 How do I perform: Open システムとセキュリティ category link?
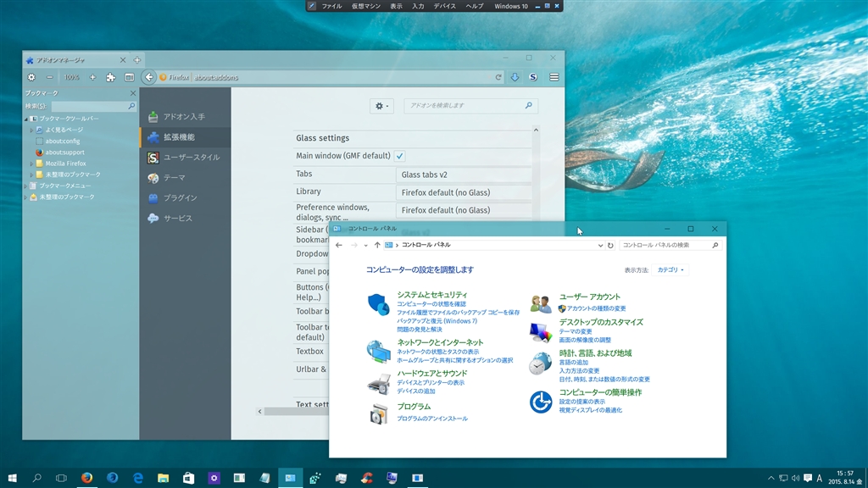click(431, 295)
